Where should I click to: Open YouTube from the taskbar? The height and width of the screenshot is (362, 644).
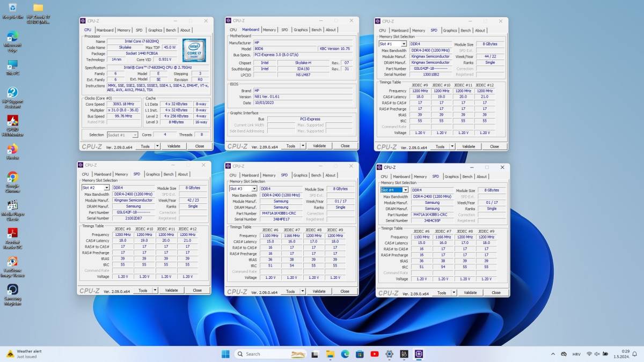[x=375, y=354]
